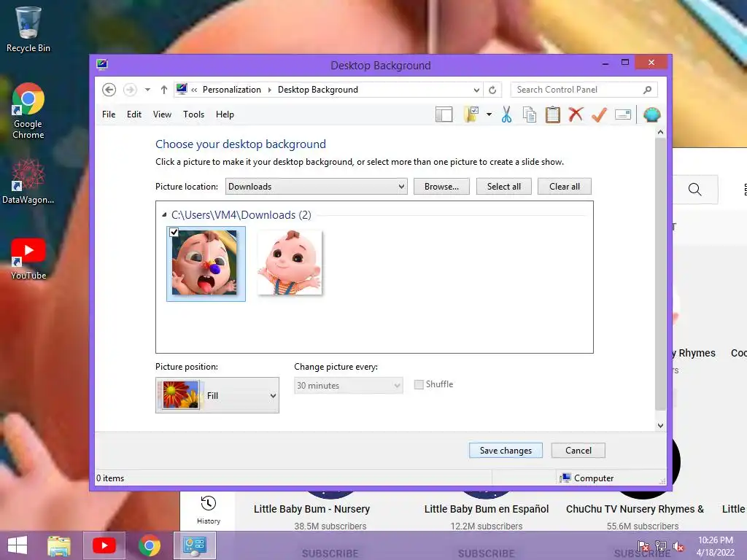Click the 0 items status bar text
The image size is (747, 560).
[110, 478]
